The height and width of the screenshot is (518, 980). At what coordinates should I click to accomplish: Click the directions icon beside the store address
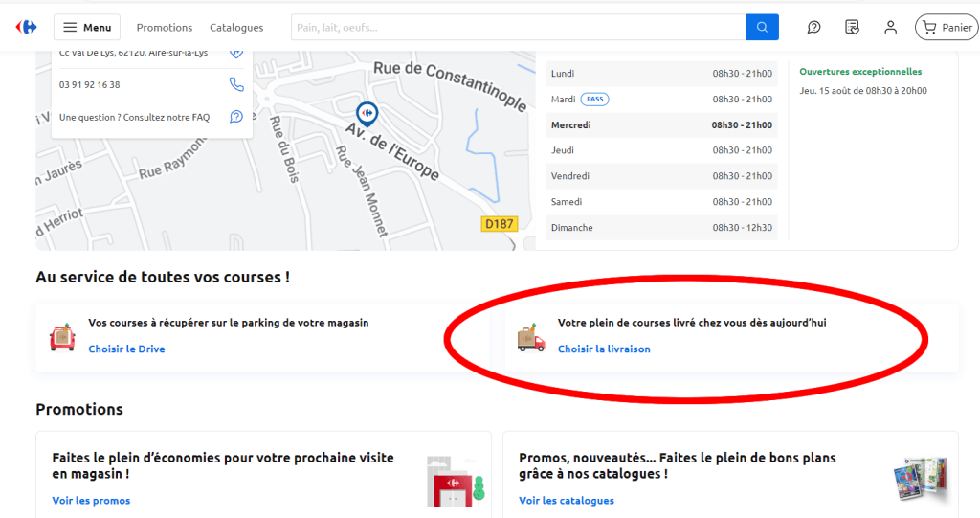click(236, 53)
